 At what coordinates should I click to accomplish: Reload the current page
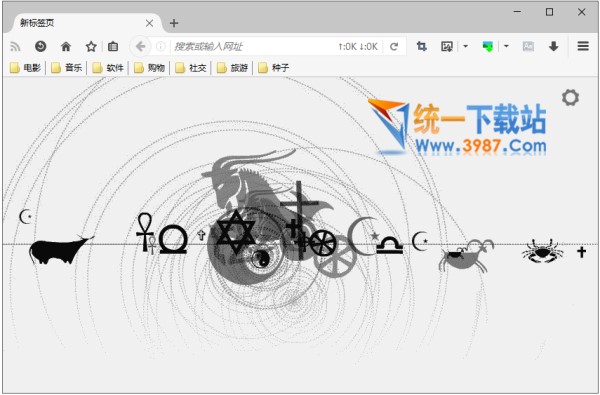click(x=394, y=47)
